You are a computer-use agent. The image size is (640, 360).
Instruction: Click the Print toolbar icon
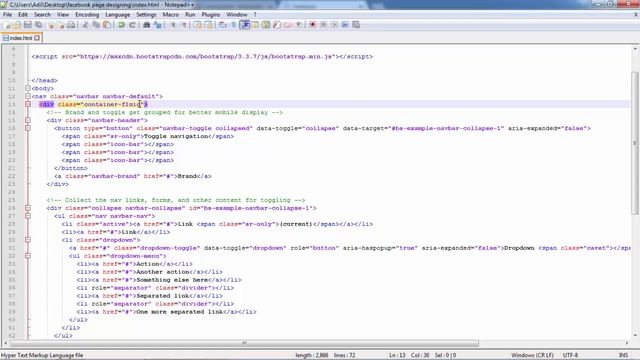coord(71,25)
